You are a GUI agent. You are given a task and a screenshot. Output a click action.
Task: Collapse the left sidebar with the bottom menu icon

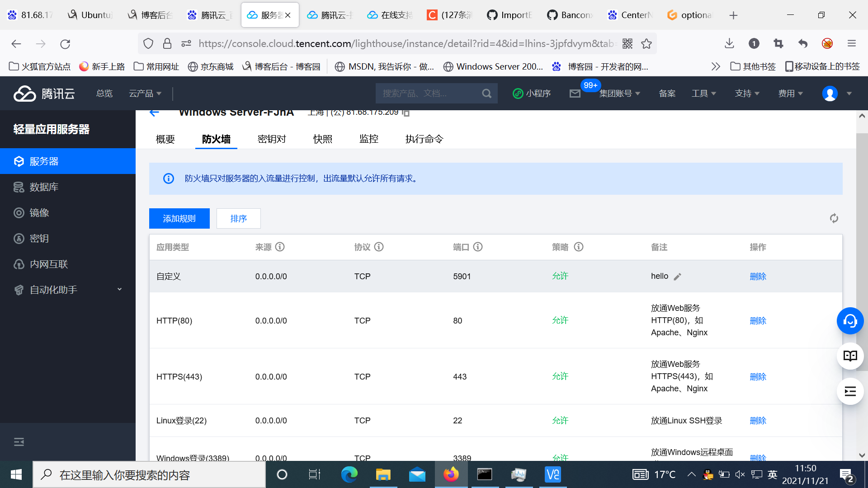[19, 442]
